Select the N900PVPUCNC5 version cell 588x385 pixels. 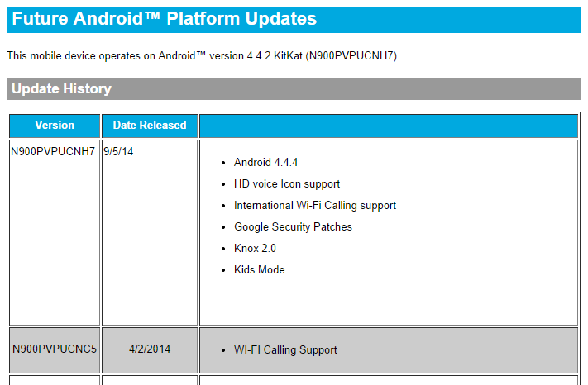click(55, 349)
